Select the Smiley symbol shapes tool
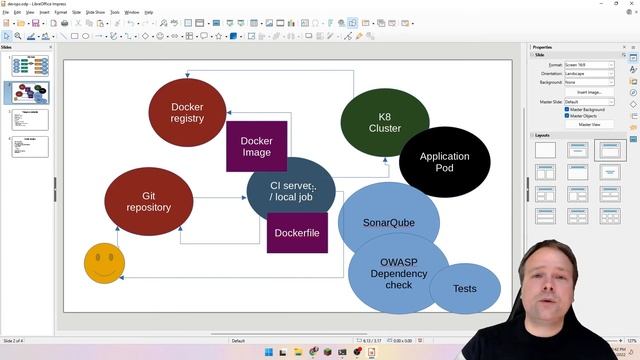The width and height of the screenshot is (640, 360). coord(160,36)
